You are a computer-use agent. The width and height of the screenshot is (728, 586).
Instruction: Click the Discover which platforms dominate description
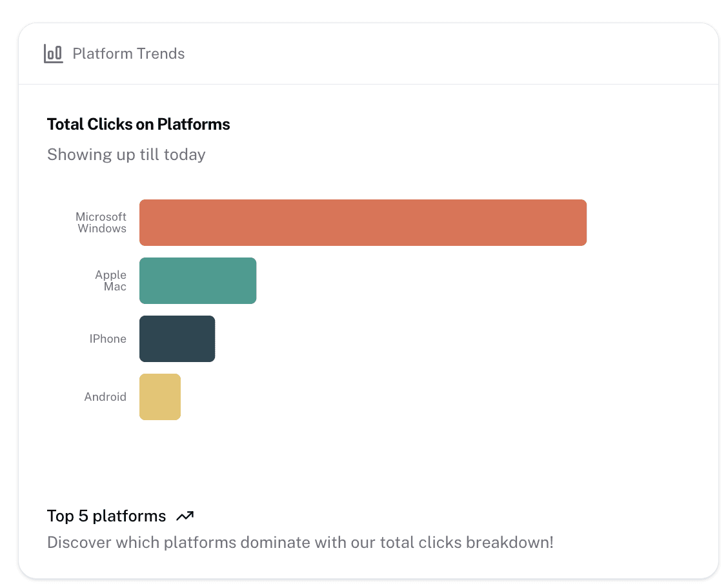[300, 542]
